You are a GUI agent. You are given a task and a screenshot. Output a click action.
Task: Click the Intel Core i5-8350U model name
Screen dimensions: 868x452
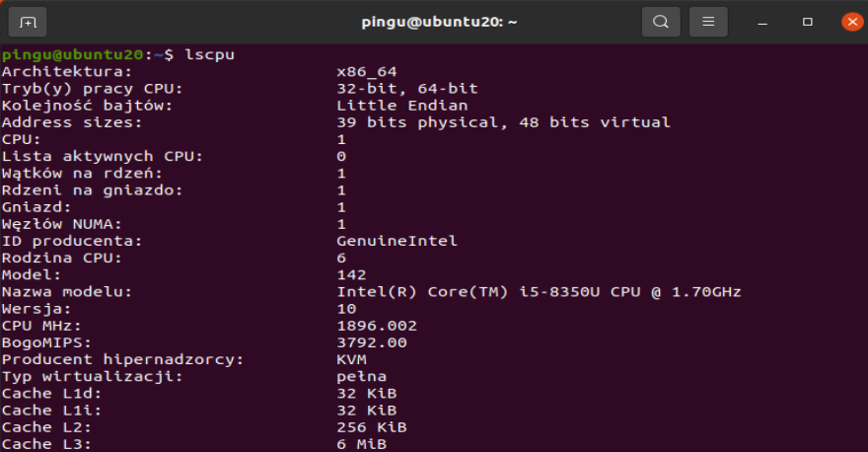[539, 292]
